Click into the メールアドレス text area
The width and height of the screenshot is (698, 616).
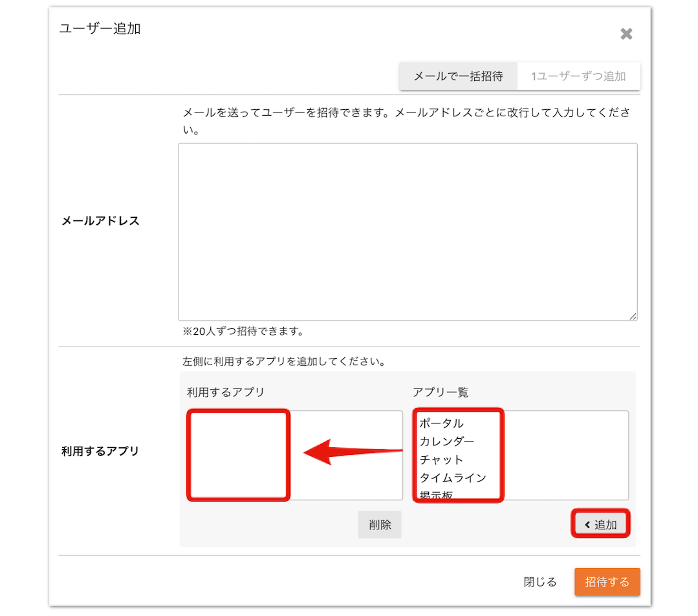click(408, 231)
